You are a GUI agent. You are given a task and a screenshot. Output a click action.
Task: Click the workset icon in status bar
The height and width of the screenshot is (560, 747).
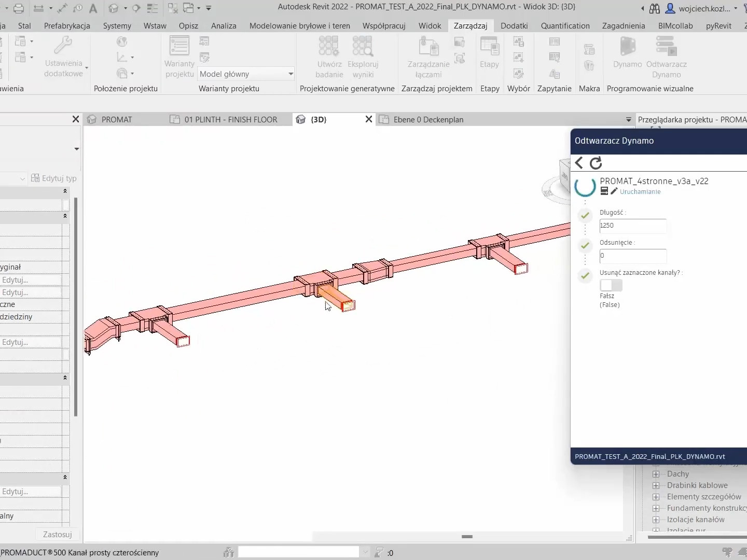point(228,553)
